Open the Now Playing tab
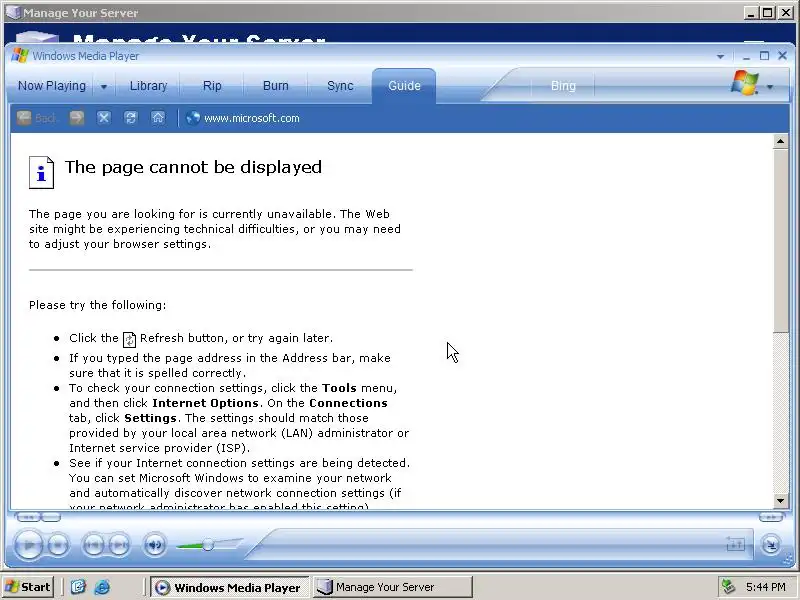The width and height of the screenshot is (800, 600). (52, 86)
